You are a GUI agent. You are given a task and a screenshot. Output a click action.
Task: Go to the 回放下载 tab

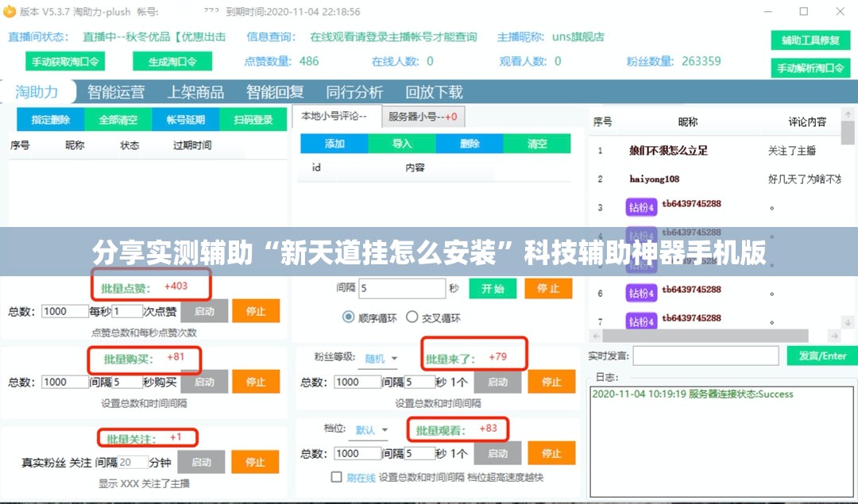coord(434,92)
